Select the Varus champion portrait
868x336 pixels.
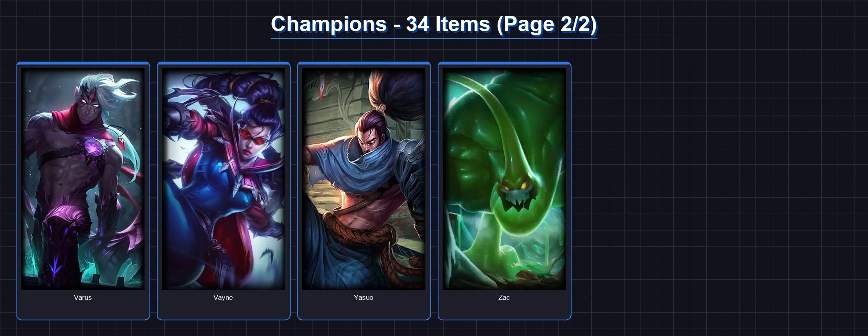pyautogui.click(x=83, y=179)
